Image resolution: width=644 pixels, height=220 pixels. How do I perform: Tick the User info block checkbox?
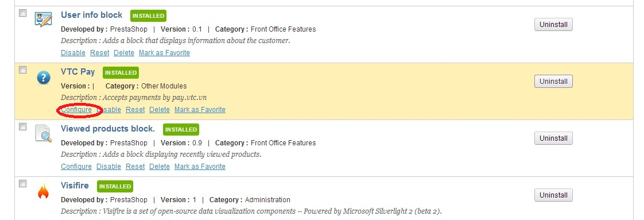pyautogui.click(x=23, y=13)
